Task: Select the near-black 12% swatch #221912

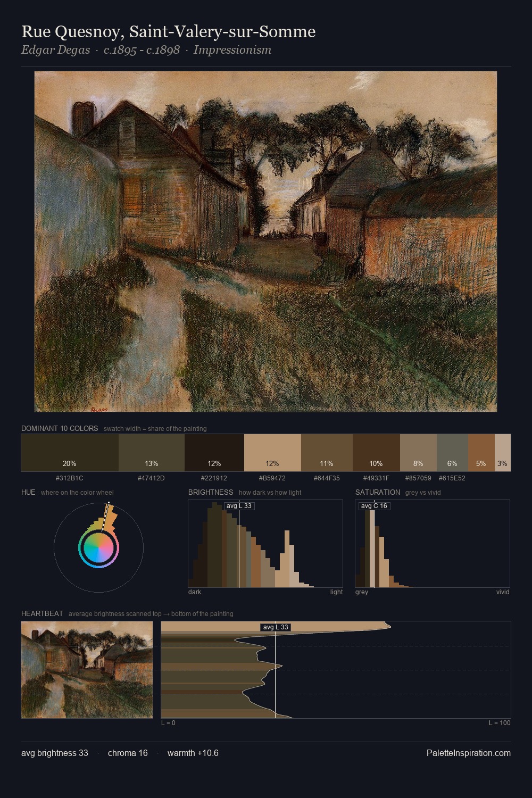Action: tap(214, 453)
